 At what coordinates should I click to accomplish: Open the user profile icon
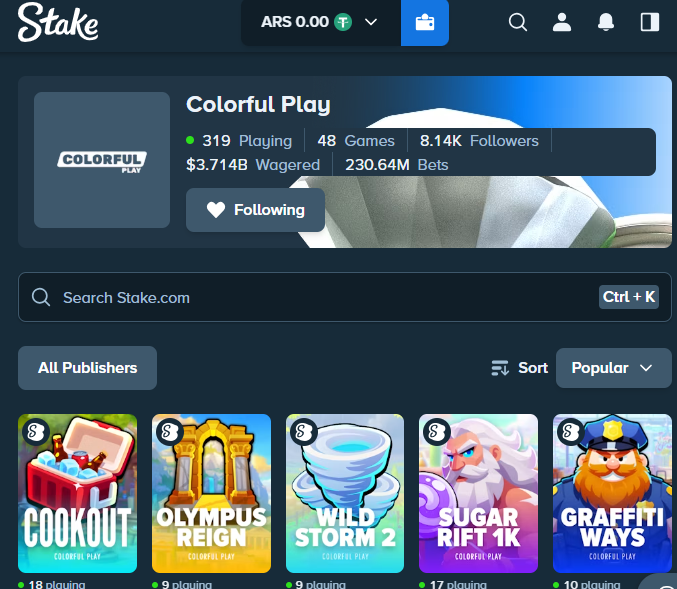point(562,22)
